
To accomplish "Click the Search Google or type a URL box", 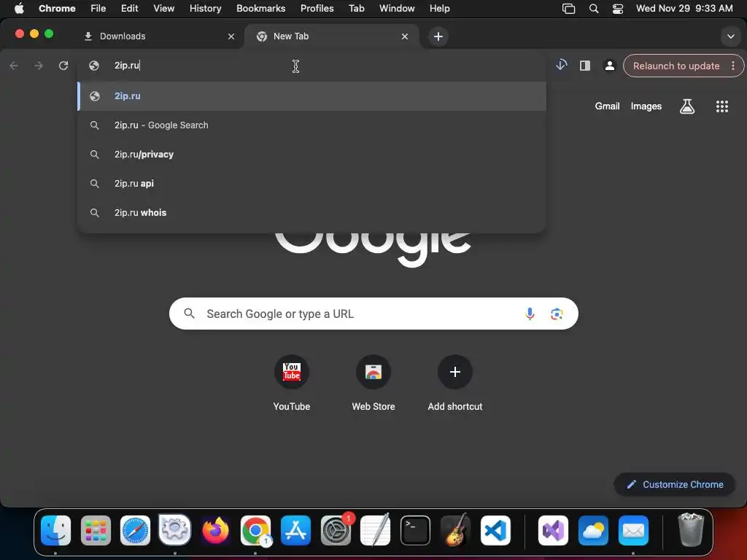I will 373,314.
